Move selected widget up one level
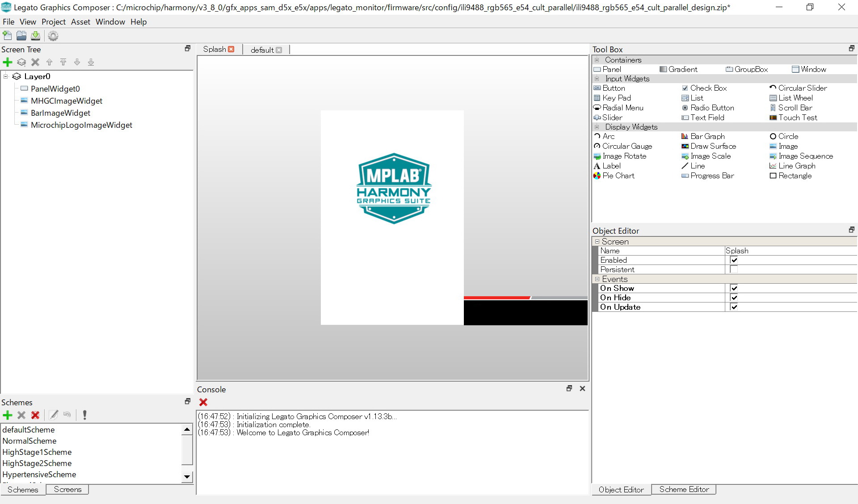Image resolution: width=858 pixels, height=504 pixels. point(49,62)
